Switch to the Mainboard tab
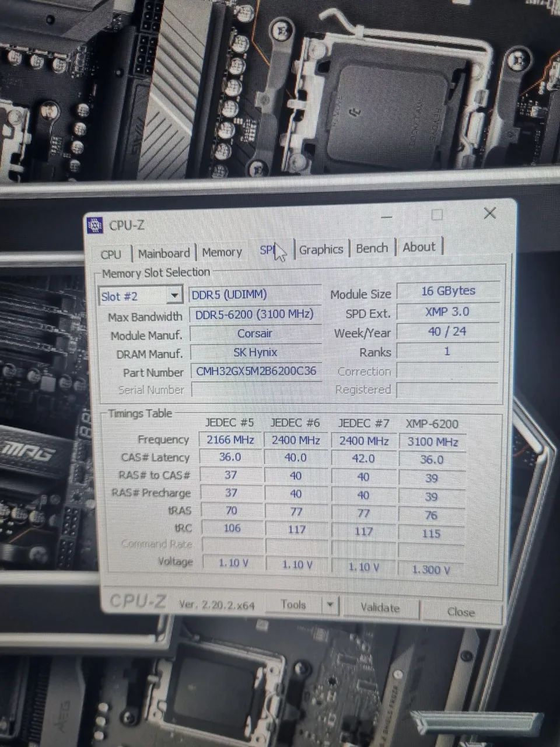 coord(164,253)
